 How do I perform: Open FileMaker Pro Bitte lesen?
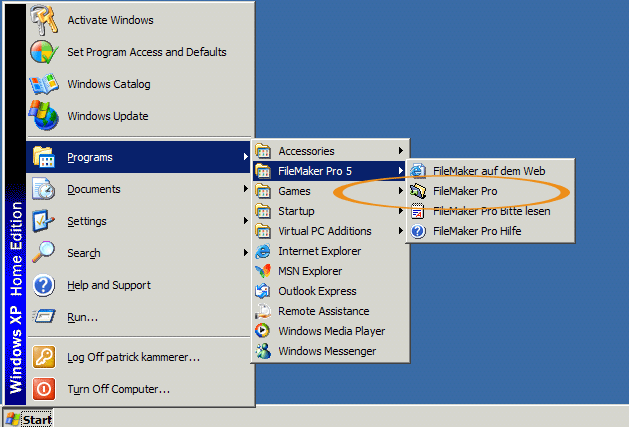click(x=491, y=211)
